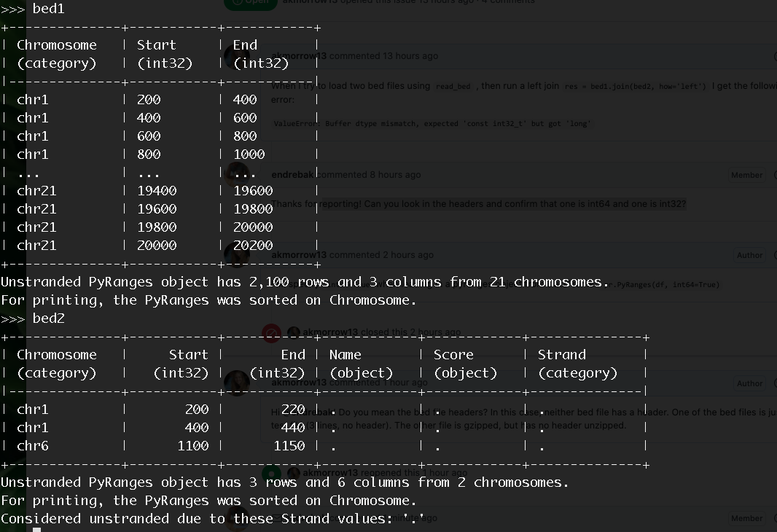The image size is (777, 532).
Task: Click the ValueError code line in the first comment
Action: [x=432, y=124]
